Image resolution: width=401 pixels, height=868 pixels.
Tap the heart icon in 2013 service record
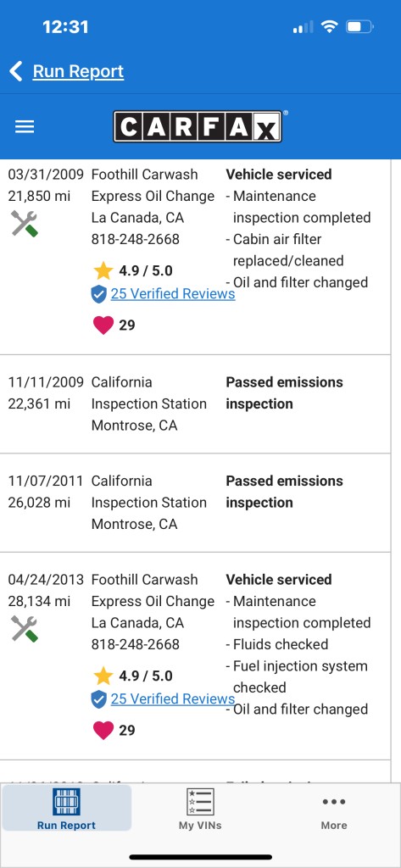103,730
